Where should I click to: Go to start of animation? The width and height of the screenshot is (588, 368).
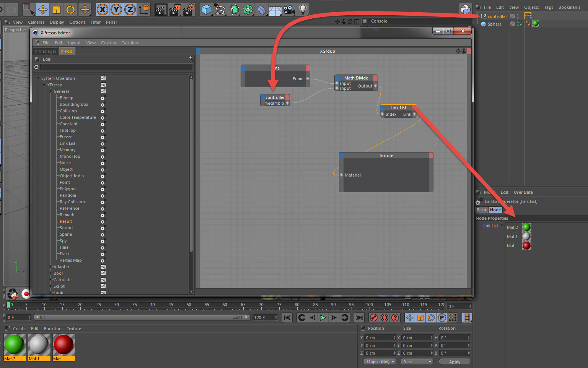[287, 318]
